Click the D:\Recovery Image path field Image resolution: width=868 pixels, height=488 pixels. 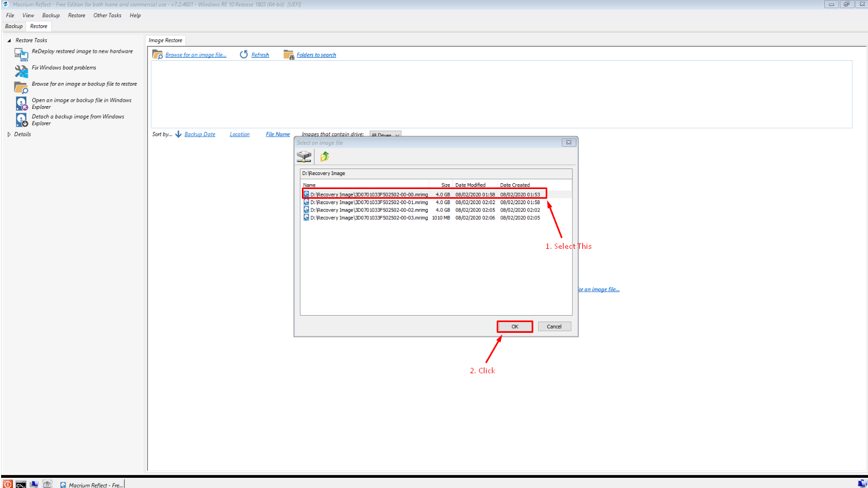(436, 173)
